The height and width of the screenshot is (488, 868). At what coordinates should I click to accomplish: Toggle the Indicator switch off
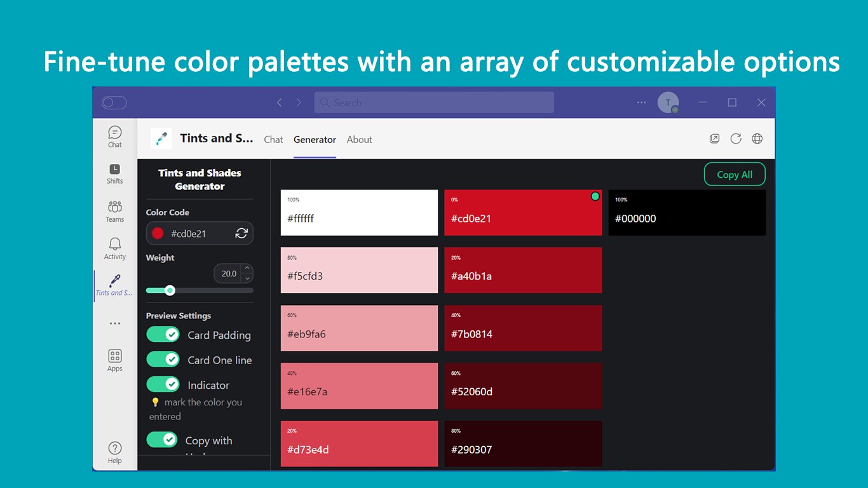pos(163,384)
